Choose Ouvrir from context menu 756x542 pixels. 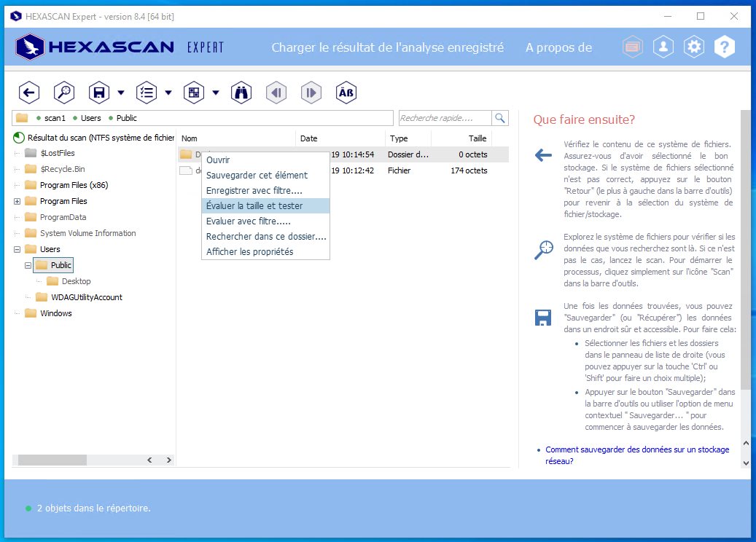click(265, 160)
